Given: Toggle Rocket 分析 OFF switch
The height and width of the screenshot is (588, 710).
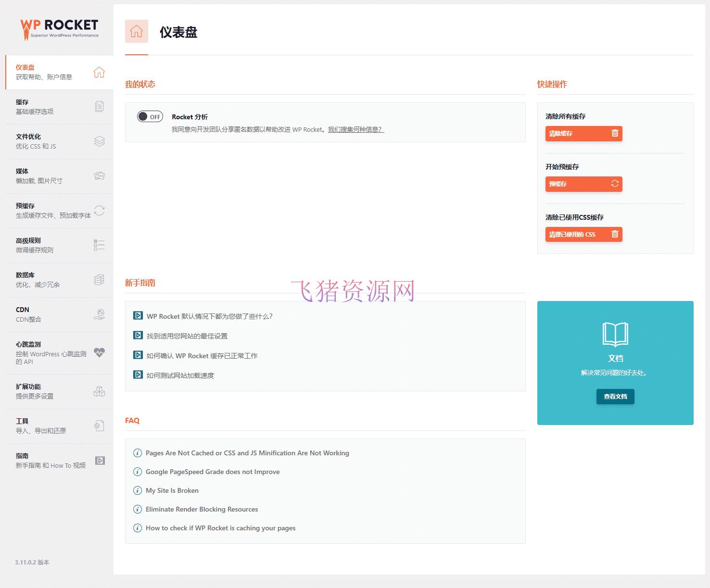Looking at the screenshot, I should coord(150,116).
